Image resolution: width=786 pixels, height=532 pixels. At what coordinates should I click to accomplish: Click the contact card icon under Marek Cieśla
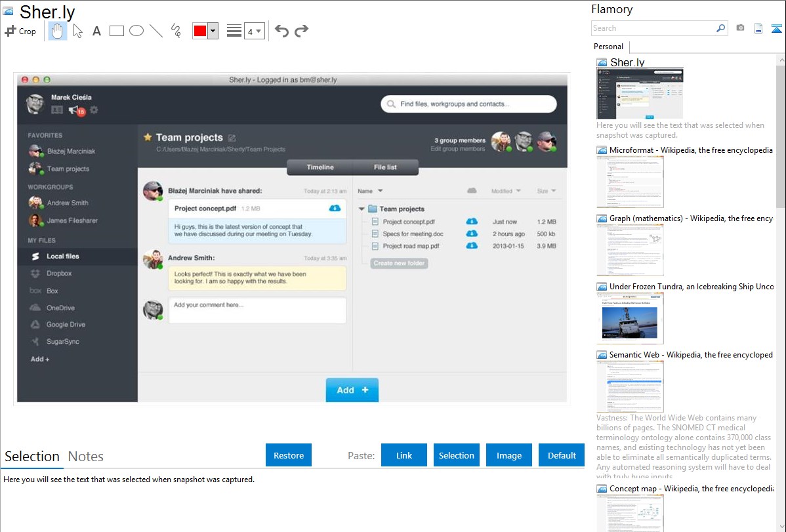[x=56, y=110]
